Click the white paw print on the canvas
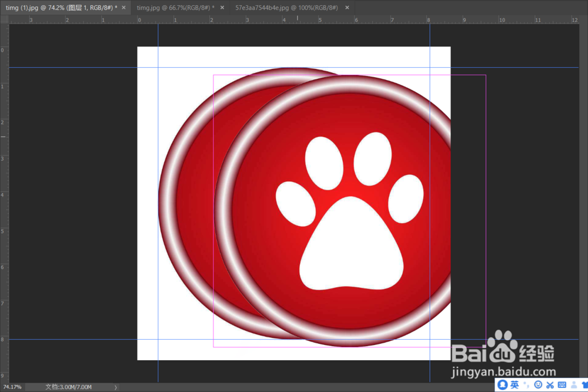Viewport: 588px width, 392px height. [350, 211]
